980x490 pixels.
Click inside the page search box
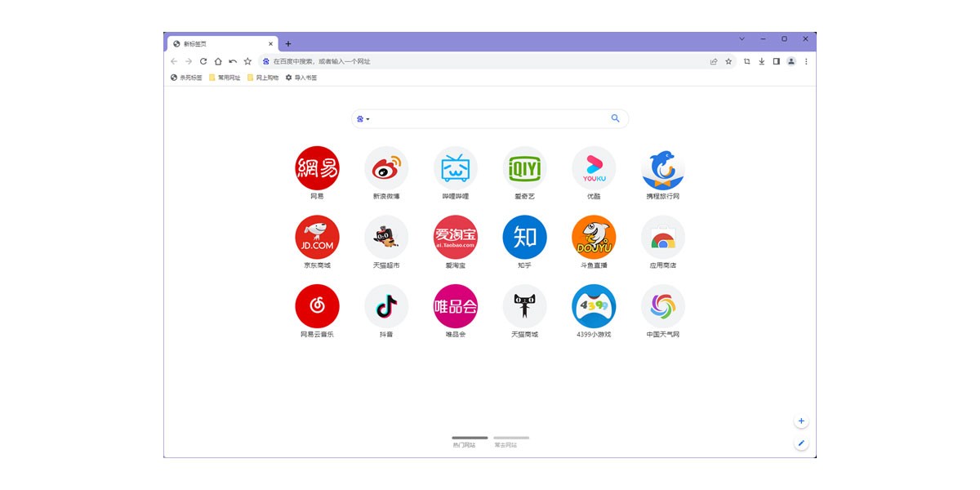tap(490, 119)
